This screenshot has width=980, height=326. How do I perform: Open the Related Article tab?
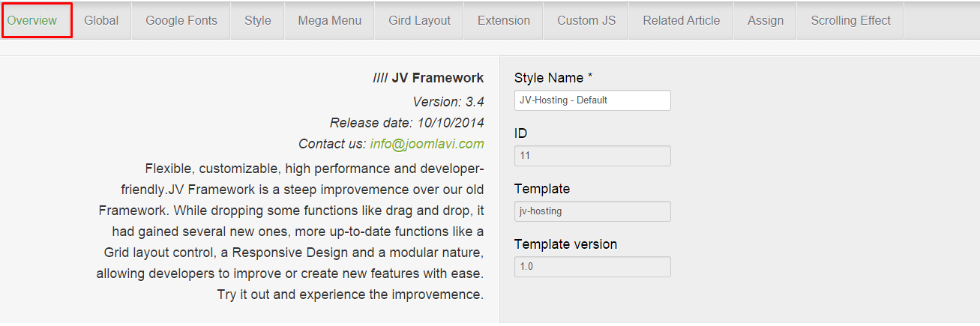(682, 20)
